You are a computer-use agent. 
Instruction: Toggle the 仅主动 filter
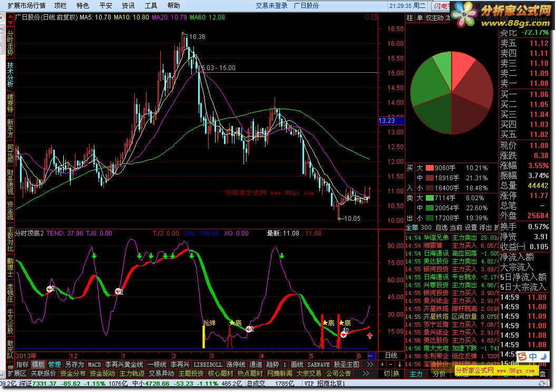tap(435, 18)
